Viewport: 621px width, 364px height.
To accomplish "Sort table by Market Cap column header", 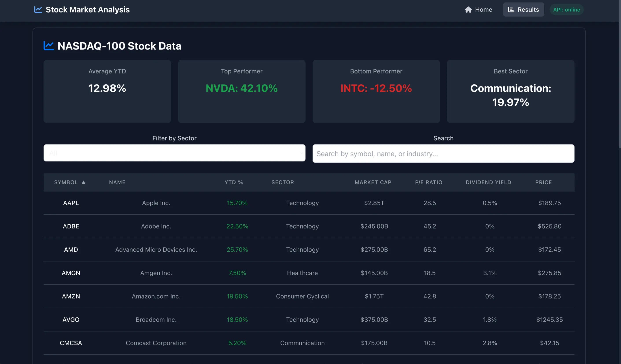I will point(373,182).
